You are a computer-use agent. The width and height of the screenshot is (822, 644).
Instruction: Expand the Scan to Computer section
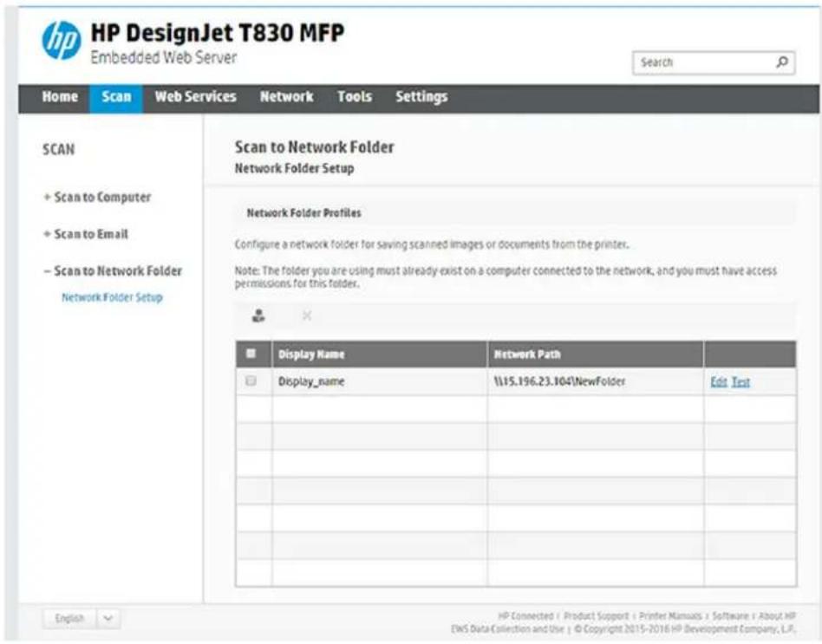(97, 197)
